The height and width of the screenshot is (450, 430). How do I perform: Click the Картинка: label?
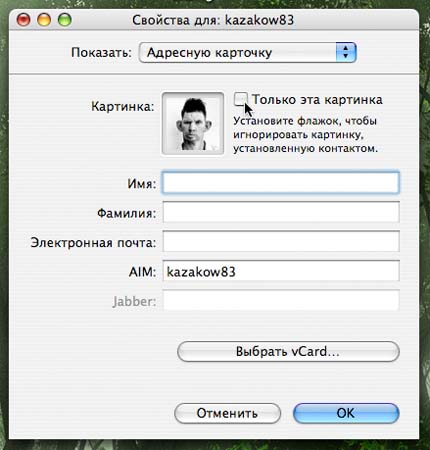click(123, 107)
